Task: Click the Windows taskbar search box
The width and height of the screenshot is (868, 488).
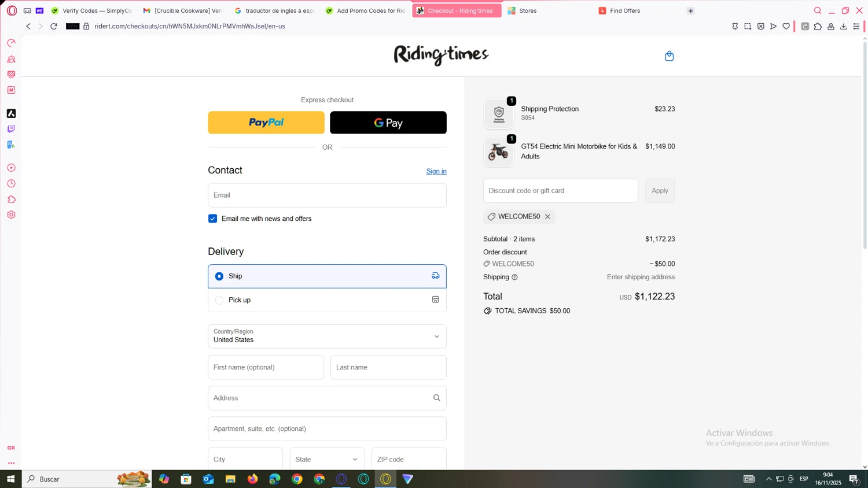Action: pos(87,479)
